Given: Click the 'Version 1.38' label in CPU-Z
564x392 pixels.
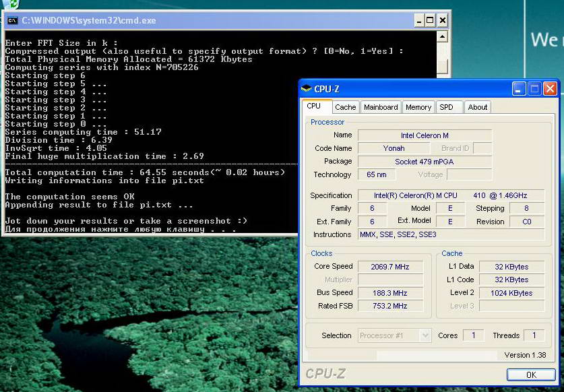Looking at the screenshot, I should (x=525, y=356).
